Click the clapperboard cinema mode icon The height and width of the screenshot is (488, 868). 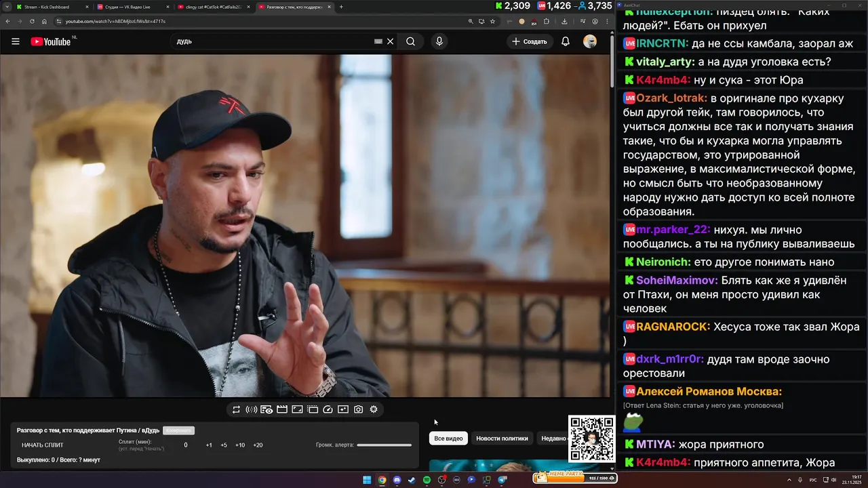282,409
